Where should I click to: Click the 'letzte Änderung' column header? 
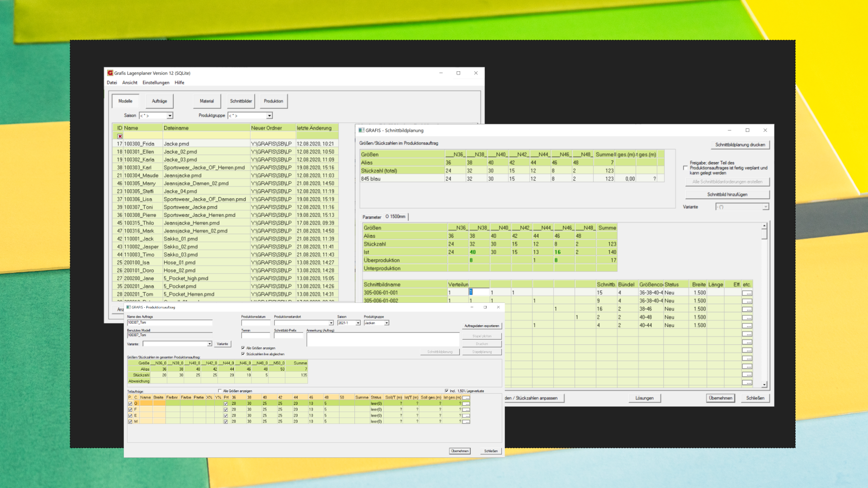317,128
